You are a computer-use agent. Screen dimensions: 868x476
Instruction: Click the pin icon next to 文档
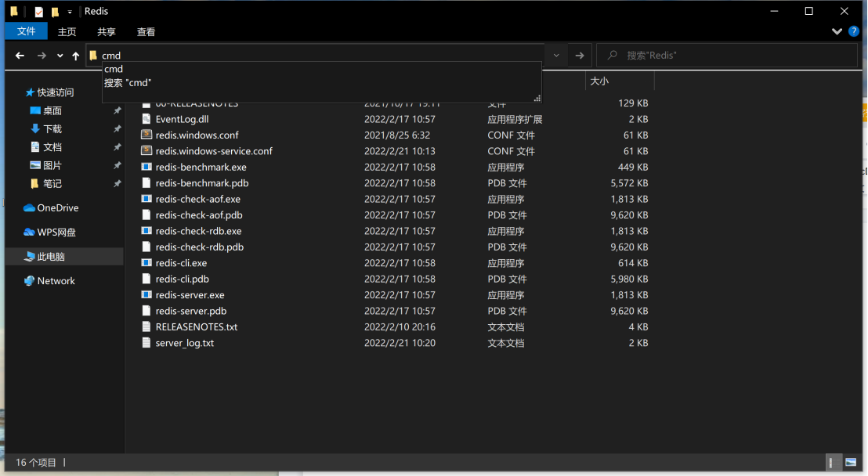118,147
